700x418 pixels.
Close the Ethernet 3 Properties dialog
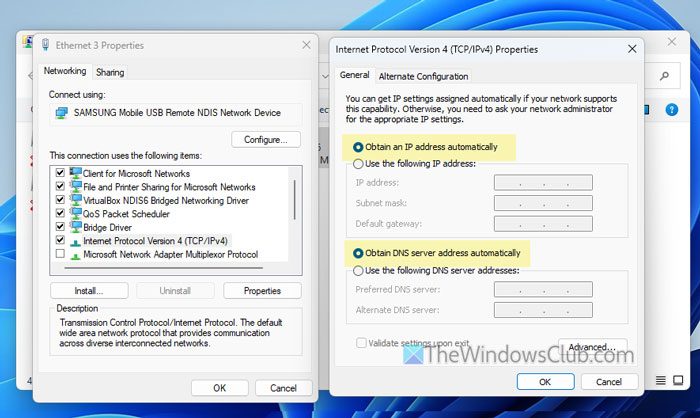[x=306, y=45]
